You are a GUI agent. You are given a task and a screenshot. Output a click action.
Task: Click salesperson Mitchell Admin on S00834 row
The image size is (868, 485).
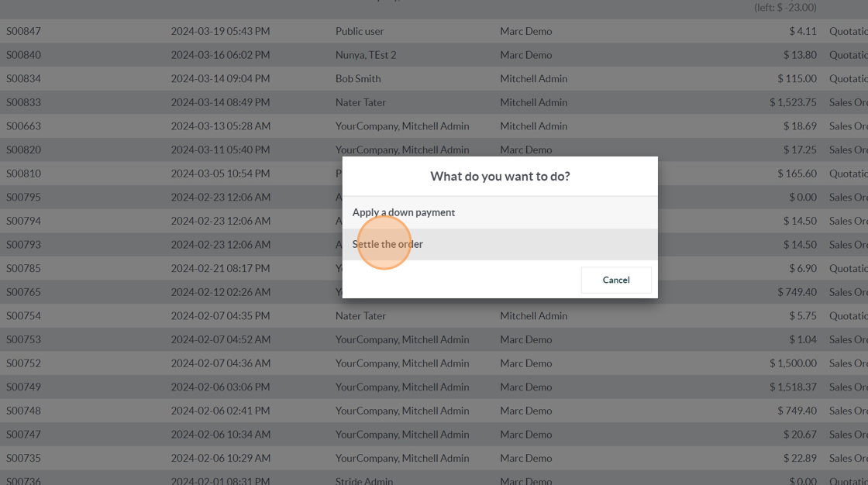pyautogui.click(x=534, y=79)
